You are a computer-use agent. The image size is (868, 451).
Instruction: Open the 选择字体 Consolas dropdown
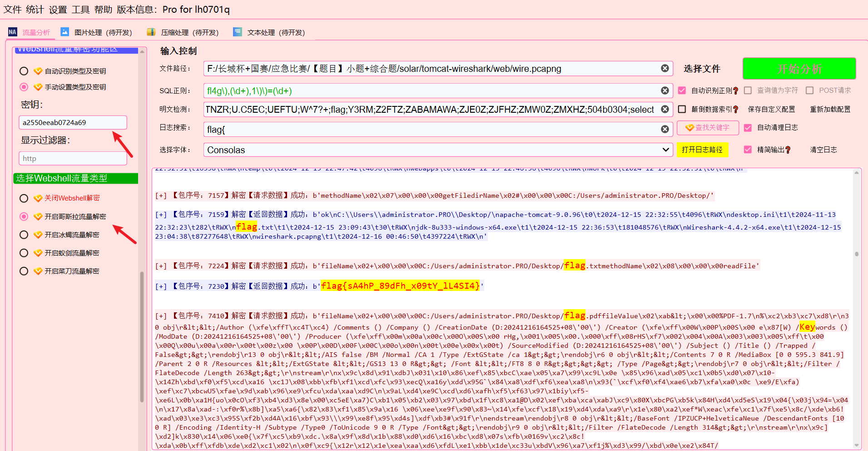[x=438, y=150]
